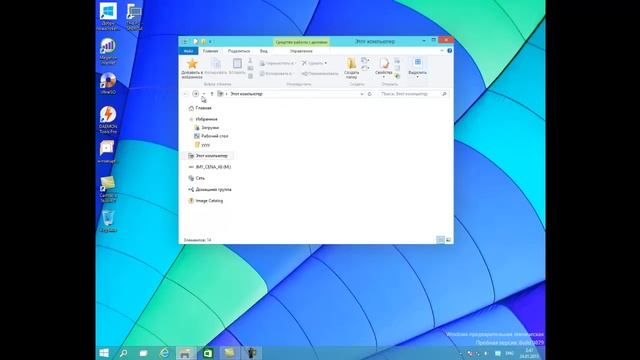This screenshot has height=360, width=640.
Task: Click the quick access new folder icon in title bar
Action: (203, 42)
